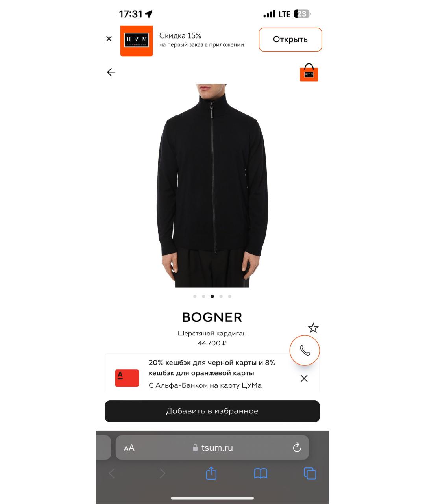Call support via the phone icon
Screen dimensions: 425x504
pyautogui.click(x=305, y=350)
